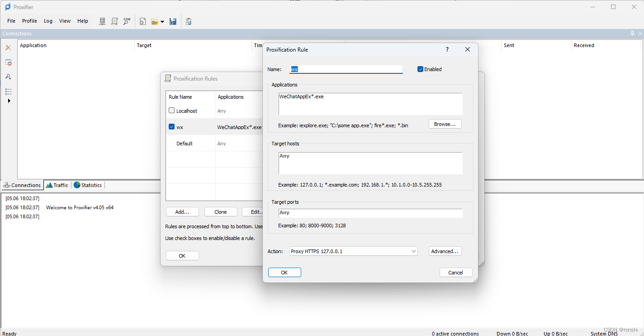Viewport: 644px width, 336px height.
Task: Click the Proxifier app logo in title bar
Action: (x=7, y=7)
